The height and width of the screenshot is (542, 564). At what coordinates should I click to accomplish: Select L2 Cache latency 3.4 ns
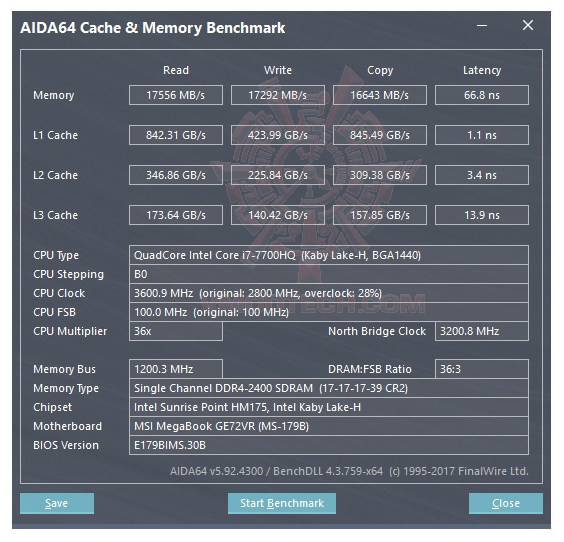coord(482,175)
